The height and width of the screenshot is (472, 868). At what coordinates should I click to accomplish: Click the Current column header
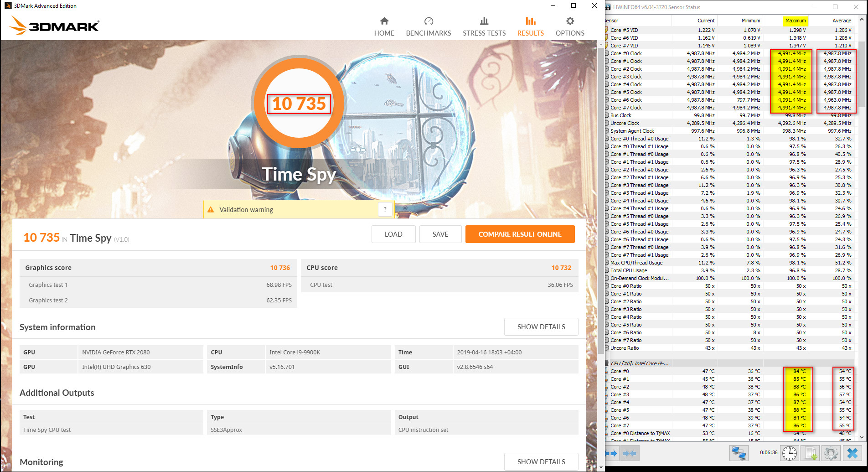[694, 21]
